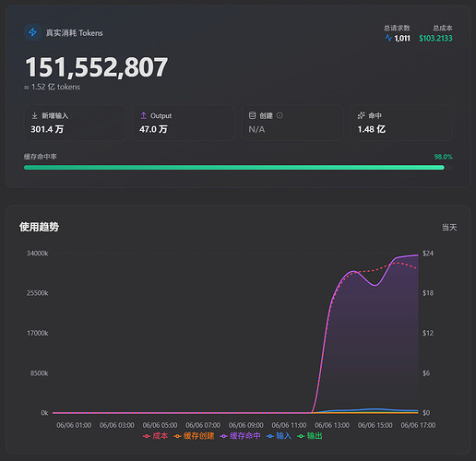Select the 命中 1.48 亿 card
The width and height of the screenshot is (476, 461).
pos(401,123)
